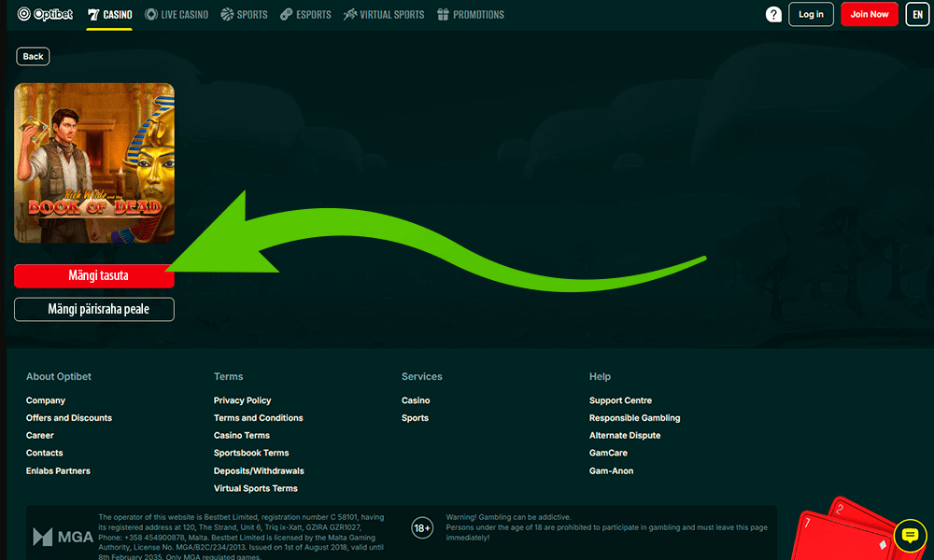
Task: Select Virtual Sports in the navigation
Action: tap(384, 15)
